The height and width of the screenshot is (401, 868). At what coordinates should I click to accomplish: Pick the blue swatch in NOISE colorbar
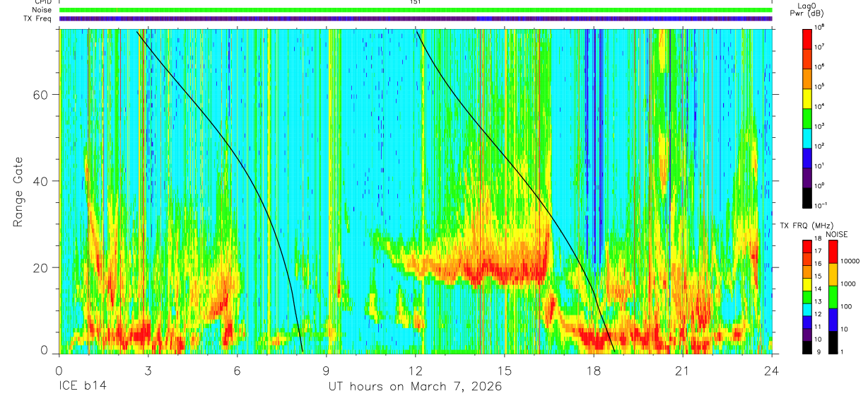click(833, 320)
